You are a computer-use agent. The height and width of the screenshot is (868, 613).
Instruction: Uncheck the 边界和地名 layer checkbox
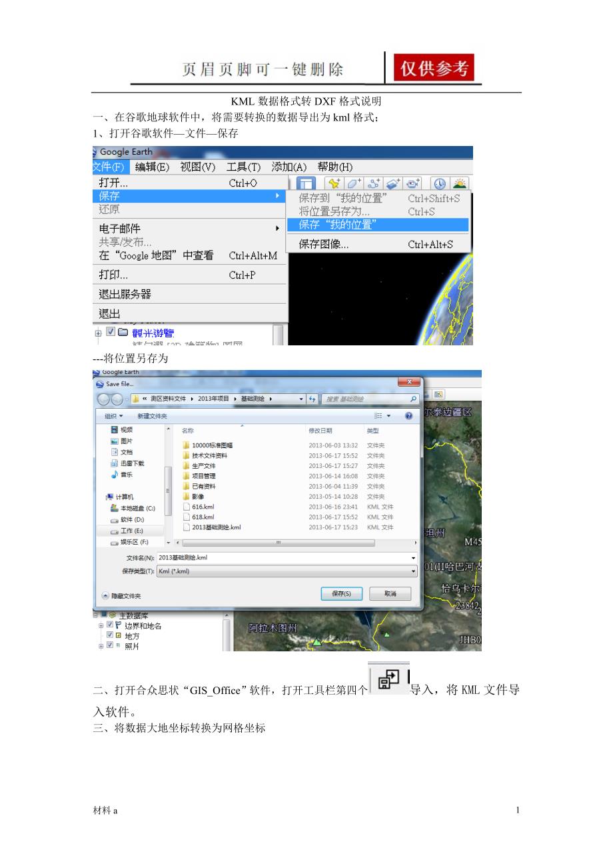(110, 625)
